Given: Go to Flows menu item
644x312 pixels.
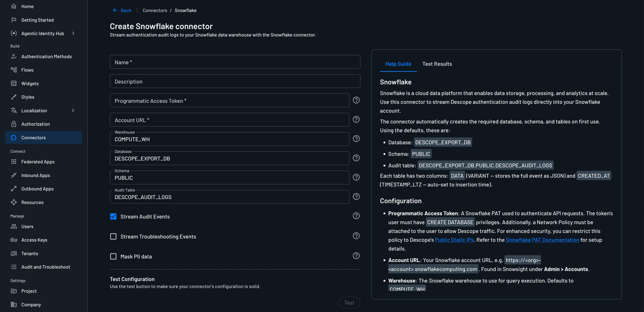Looking at the screenshot, I should [x=44, y=70].
